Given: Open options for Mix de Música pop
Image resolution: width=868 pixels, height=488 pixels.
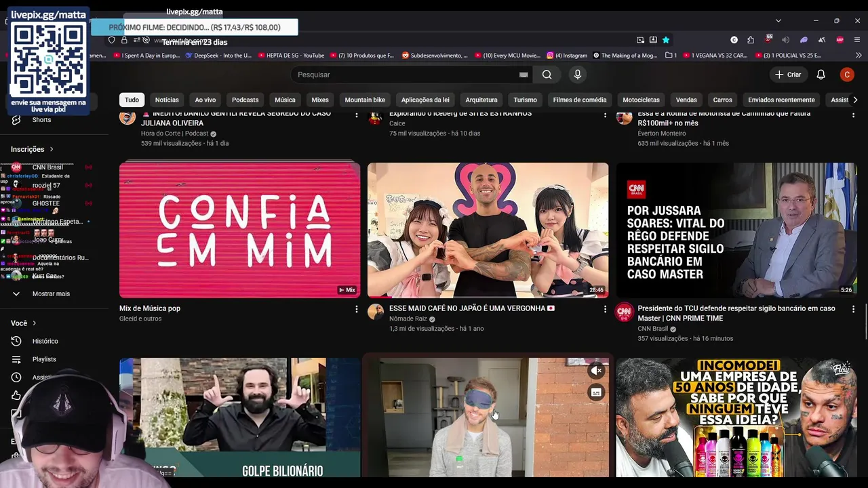Looking at the screenshot, I should [357, 309].
